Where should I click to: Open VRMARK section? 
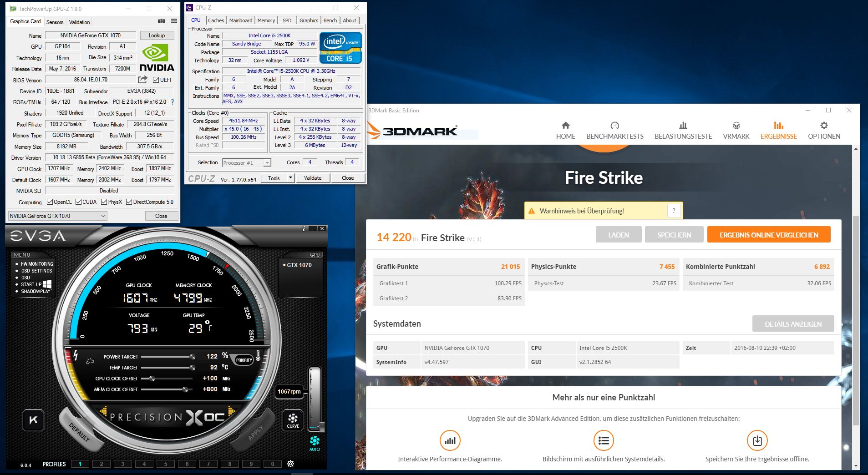click(736, 131)
